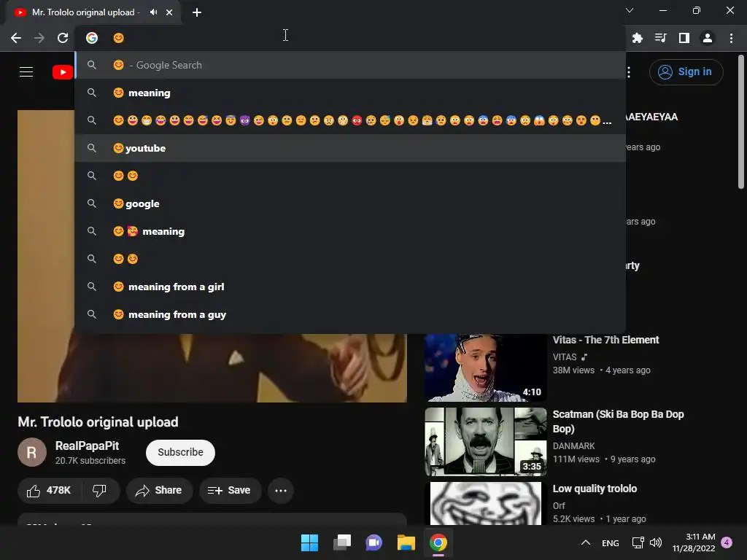Viewport: 747px width, 560px height.
Task: Open YouTube settings three-dot menu
Action: [x=629, y=72]
